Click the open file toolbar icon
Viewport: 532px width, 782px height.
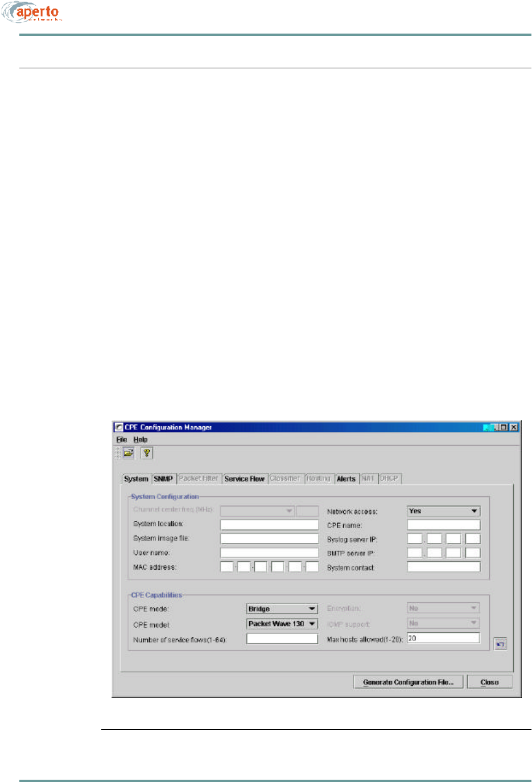point(129,453)
